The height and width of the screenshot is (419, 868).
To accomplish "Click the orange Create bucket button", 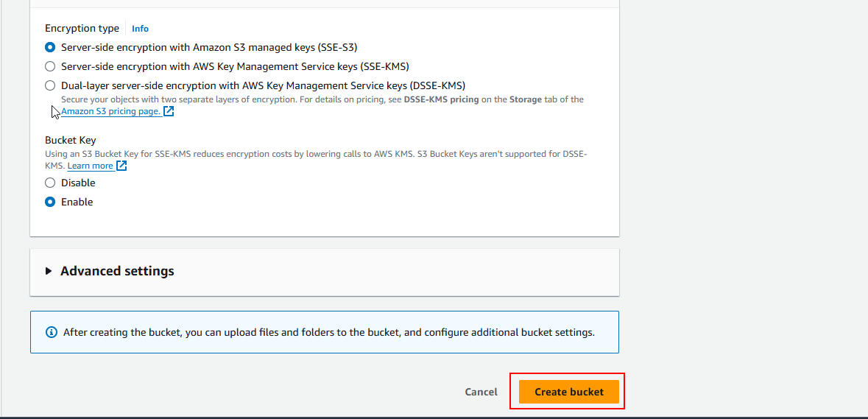I will point(568,392).
